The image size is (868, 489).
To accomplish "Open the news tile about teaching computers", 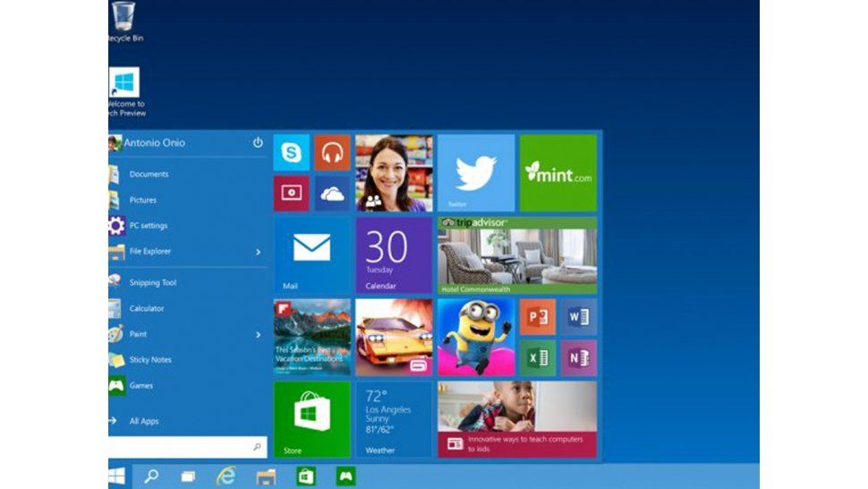I will tap(517, 419).
